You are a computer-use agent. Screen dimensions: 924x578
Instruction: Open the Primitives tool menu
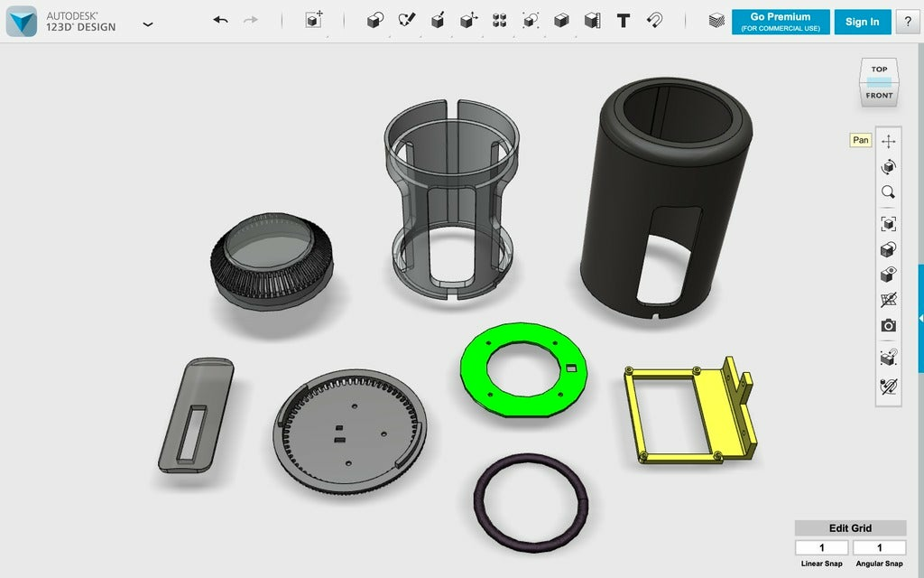coord(374,21)
